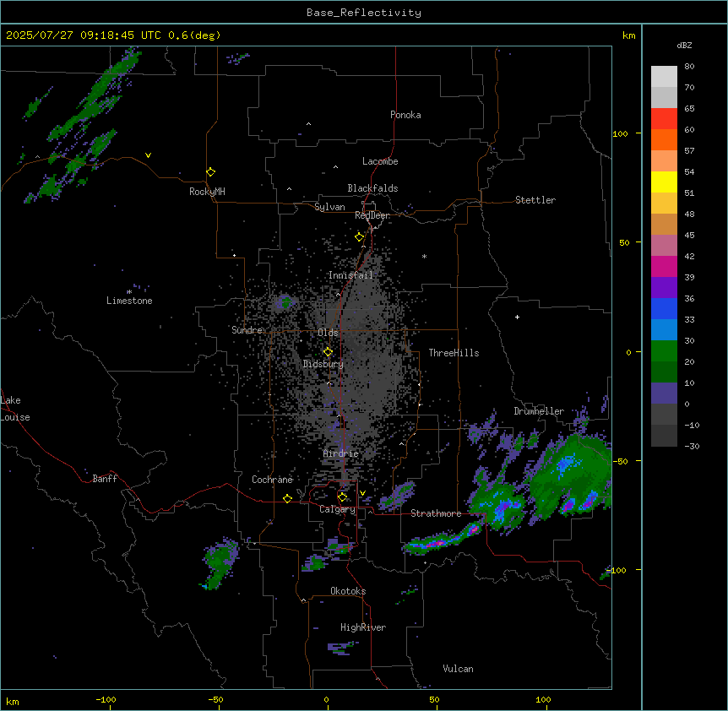Select the magenta 39-42 dBZ legend swatch
This screenshot has height=711, width=728.
664,266
